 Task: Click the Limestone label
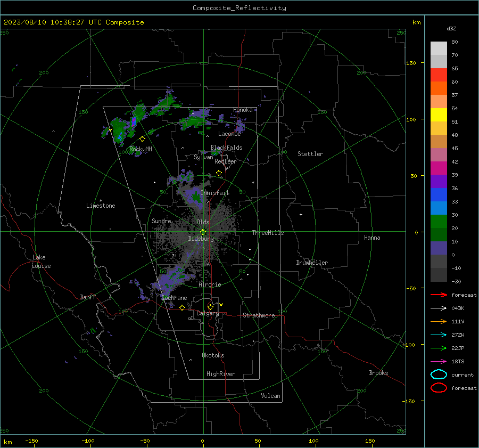pos(101,206)
